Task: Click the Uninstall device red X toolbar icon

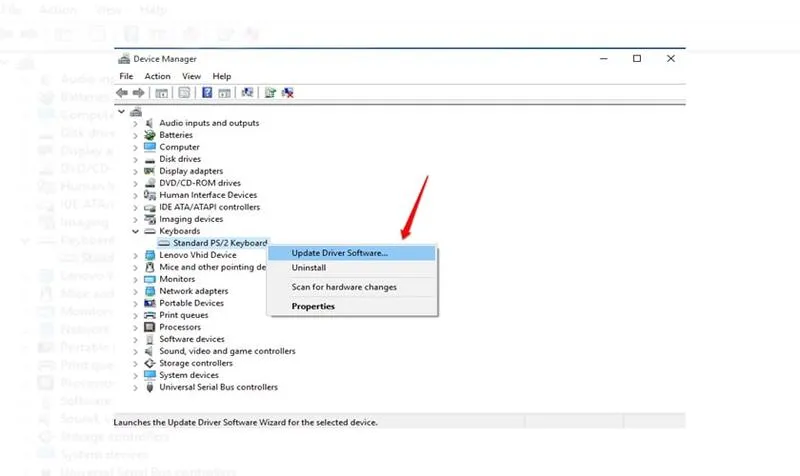Action: 287,93
